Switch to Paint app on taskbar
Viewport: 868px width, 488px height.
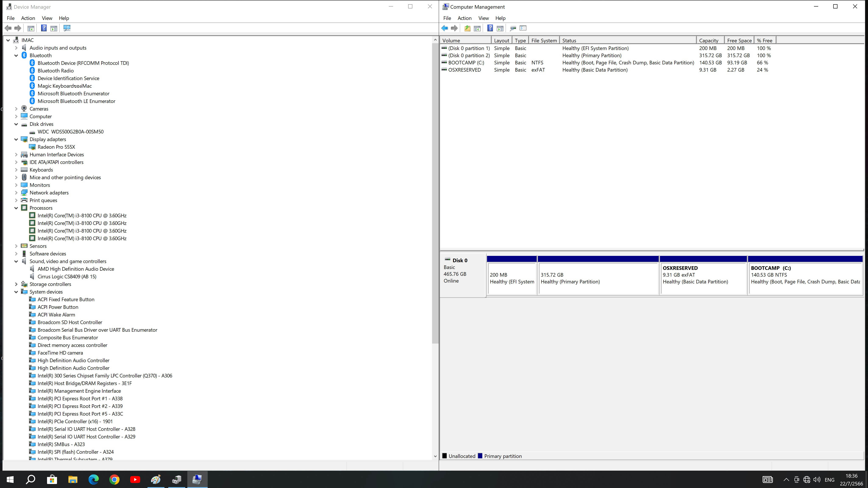click(x=156, y=479)
